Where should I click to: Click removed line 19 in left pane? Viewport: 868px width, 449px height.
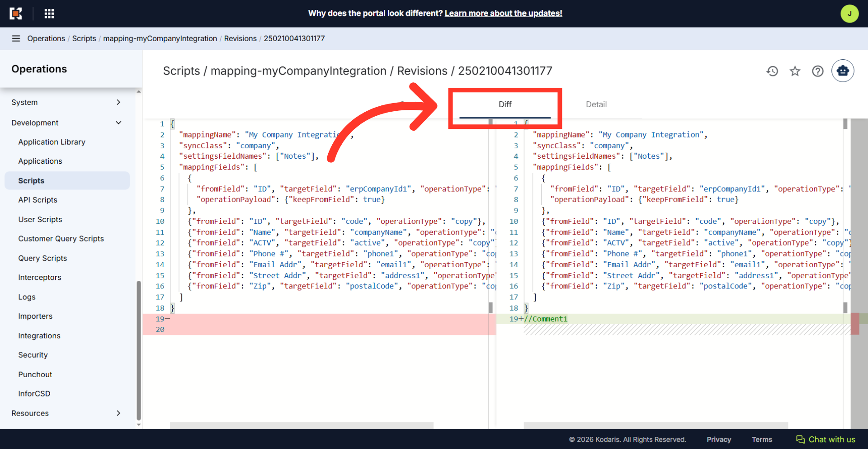pyautogui.click(x=319, y=319)
